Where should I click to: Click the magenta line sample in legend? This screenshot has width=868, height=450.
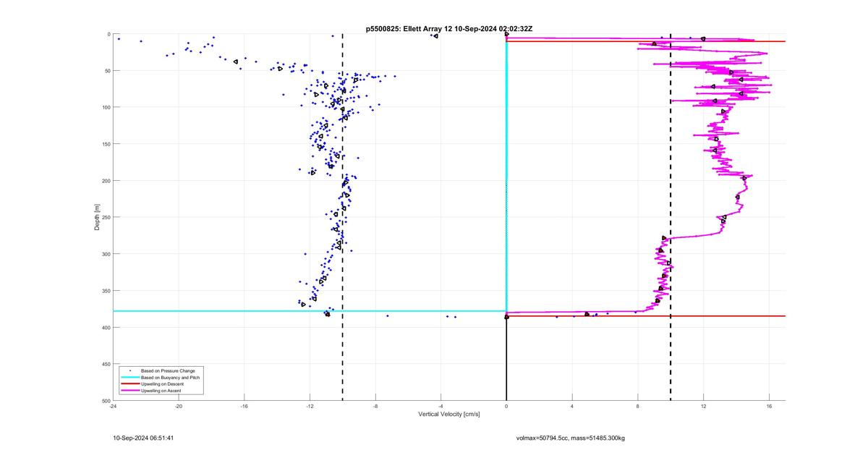(129, 390)
